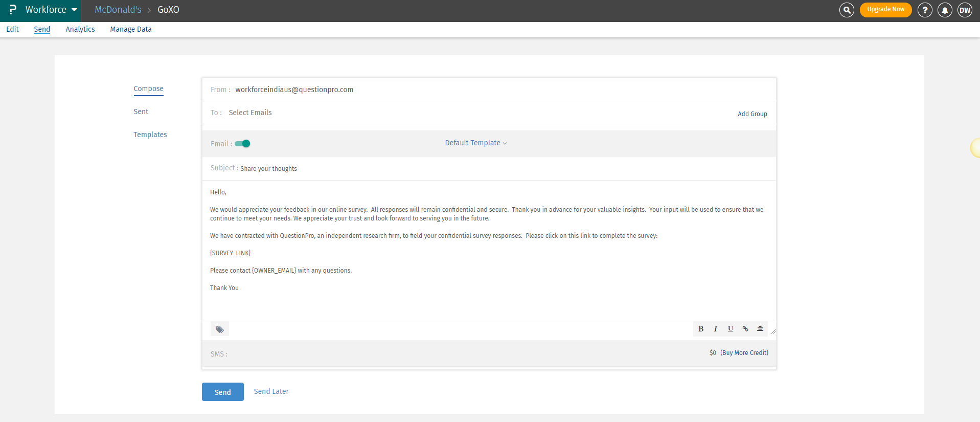
Task: Apply bold formatting in the editor
Action: coord(701,329)
